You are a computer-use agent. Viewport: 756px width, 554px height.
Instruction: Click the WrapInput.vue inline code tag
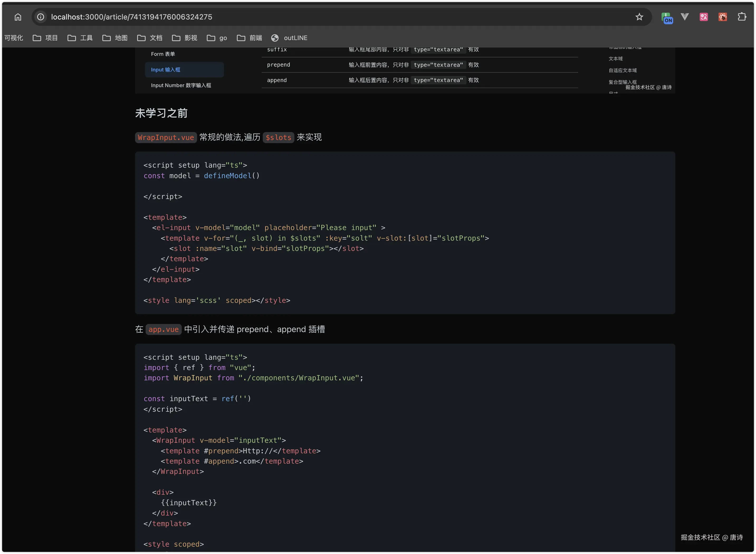pyautogui.click(x=166, y=138)
